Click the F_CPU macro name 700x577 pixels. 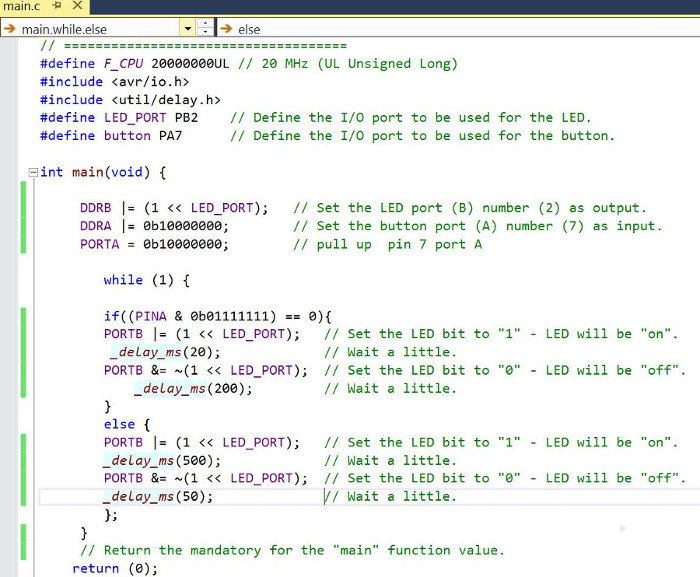coord(123,64)
